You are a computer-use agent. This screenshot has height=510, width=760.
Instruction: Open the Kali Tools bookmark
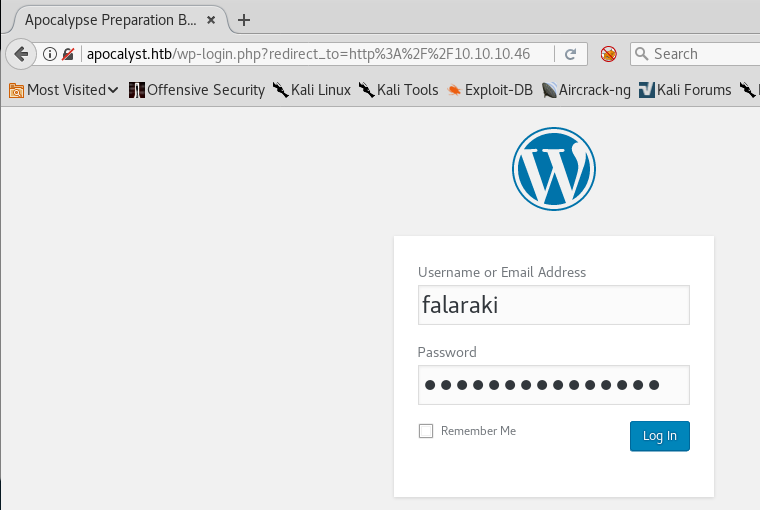pos(398,90)
